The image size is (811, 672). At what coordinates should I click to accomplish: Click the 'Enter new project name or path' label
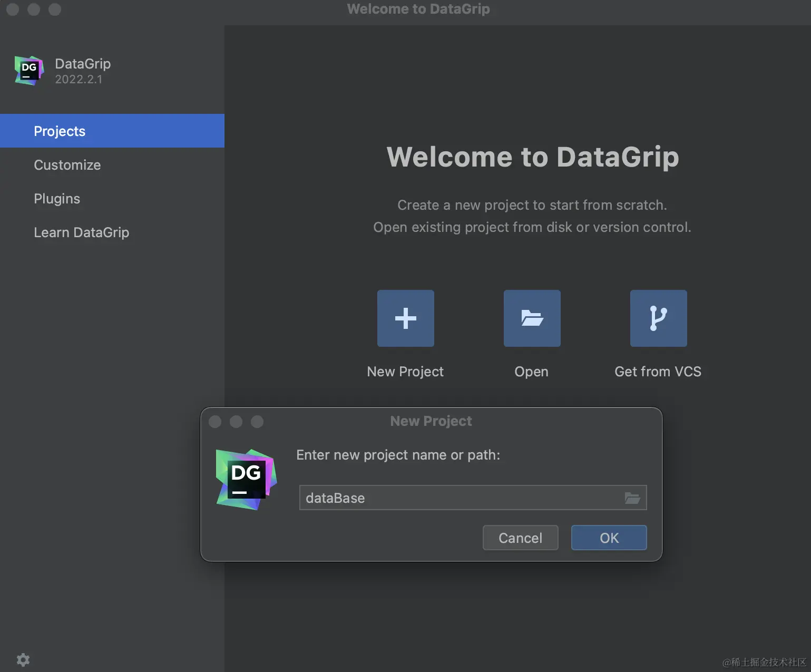click(x=398, y=455)
